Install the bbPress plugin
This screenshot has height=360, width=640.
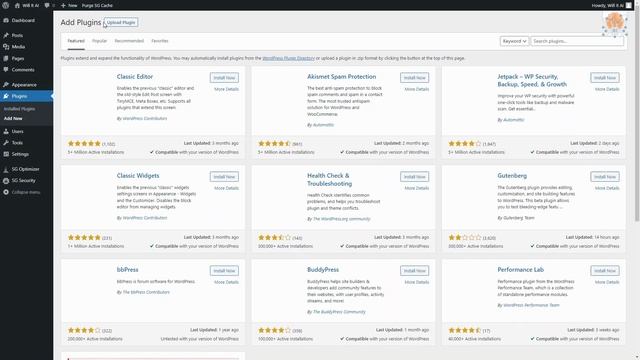(224, 271)
